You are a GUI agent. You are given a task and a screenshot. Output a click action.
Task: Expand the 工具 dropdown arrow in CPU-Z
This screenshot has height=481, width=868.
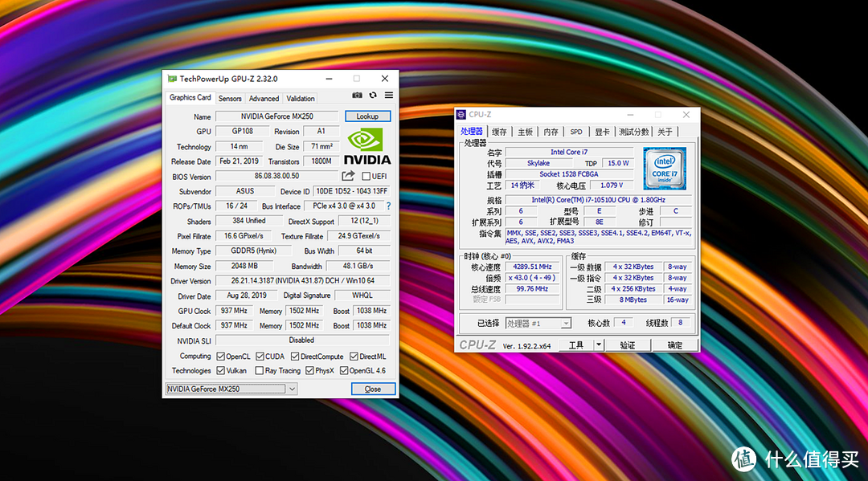599,344
